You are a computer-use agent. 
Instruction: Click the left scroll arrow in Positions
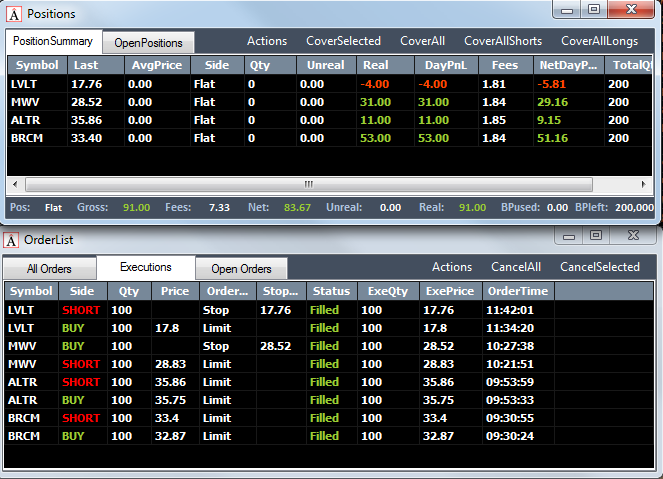[x=15, y=184]
